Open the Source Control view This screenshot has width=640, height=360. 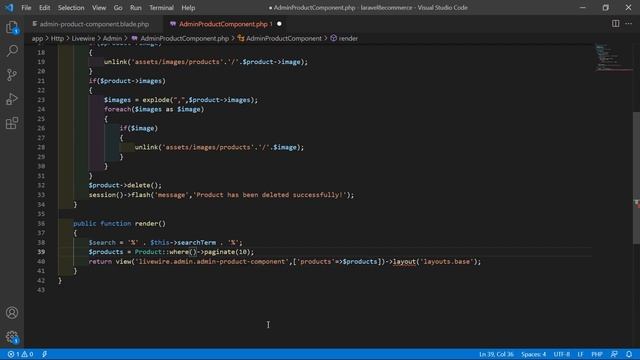[x=12, y=75]
